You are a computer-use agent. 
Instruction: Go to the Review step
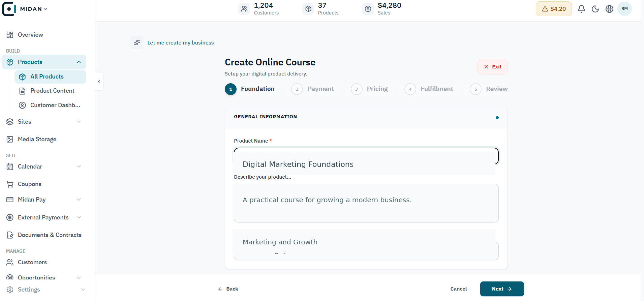[489, 89]
